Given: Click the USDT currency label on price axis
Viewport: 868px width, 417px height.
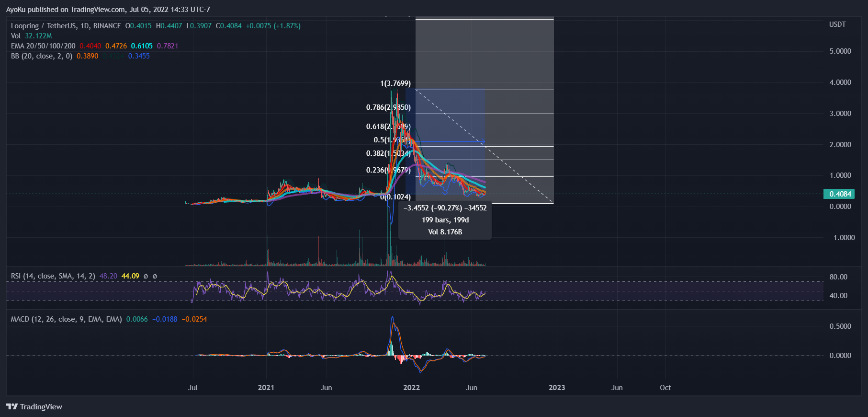Looking at the screenshot, I should 837,24.
